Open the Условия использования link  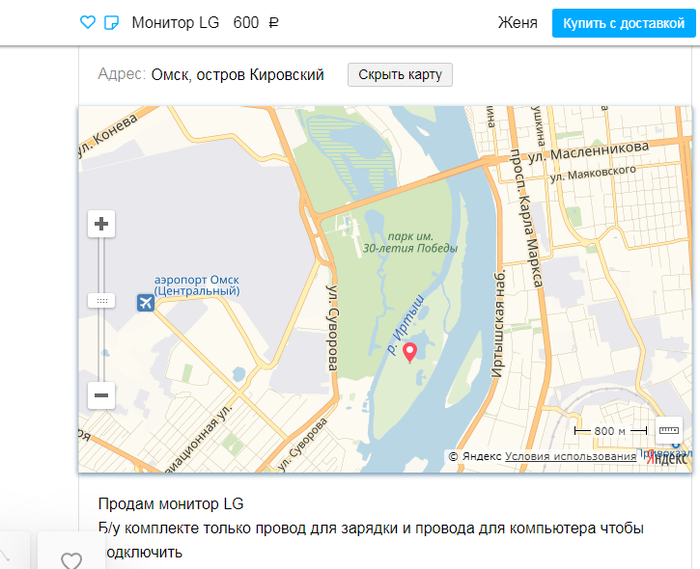(x=570, y=457)
